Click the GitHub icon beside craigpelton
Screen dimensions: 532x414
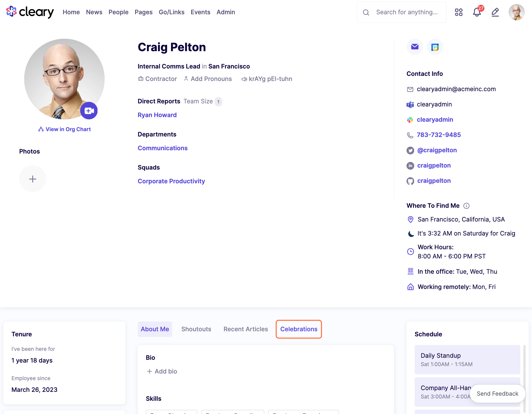point(410,181)
